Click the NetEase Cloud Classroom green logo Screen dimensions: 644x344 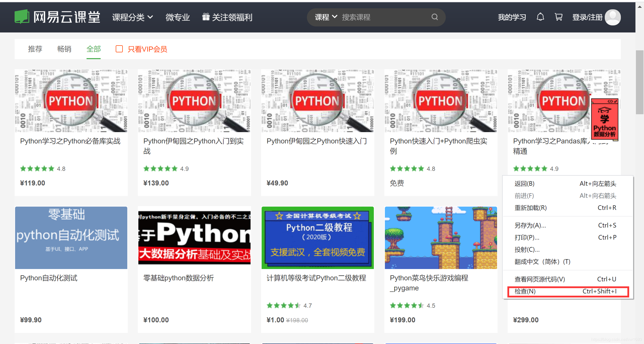pyautogui.click(x=22, y=17)
